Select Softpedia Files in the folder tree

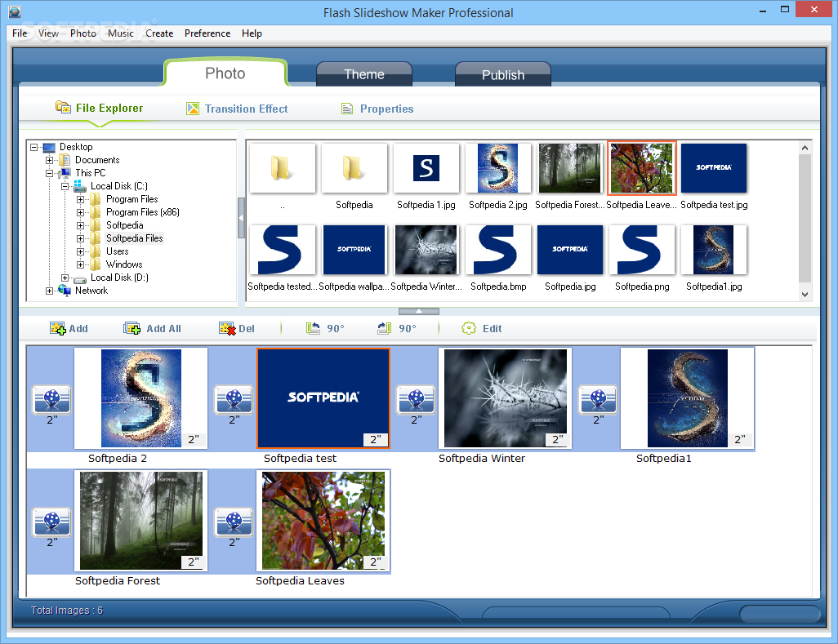[134, 238]
